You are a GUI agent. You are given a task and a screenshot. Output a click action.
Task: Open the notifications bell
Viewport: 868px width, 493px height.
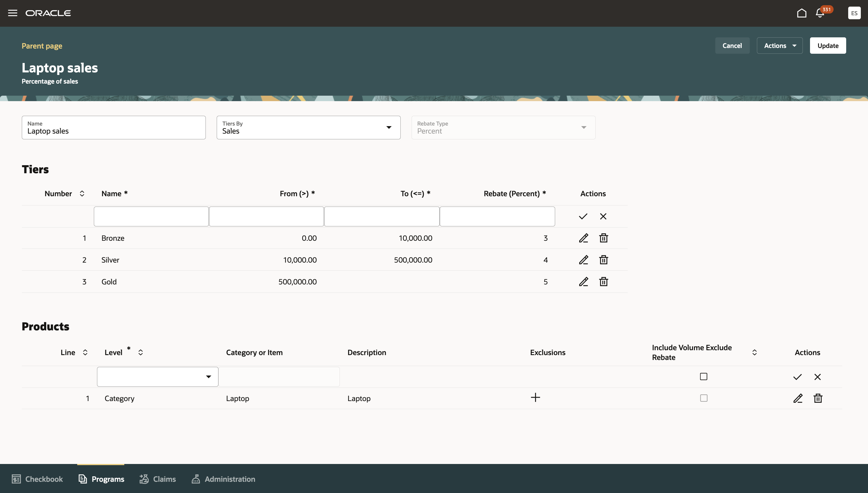click(x=819, y=13)
